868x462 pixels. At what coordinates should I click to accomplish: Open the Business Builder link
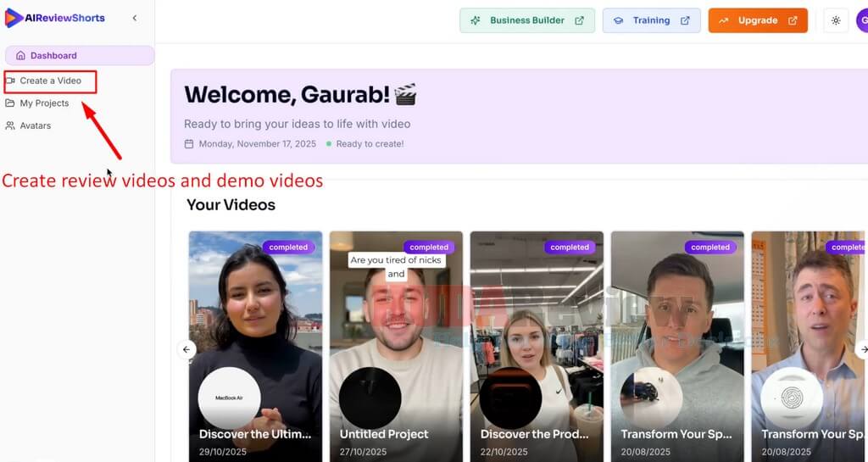pyautogui.click(x=527, y=20)
